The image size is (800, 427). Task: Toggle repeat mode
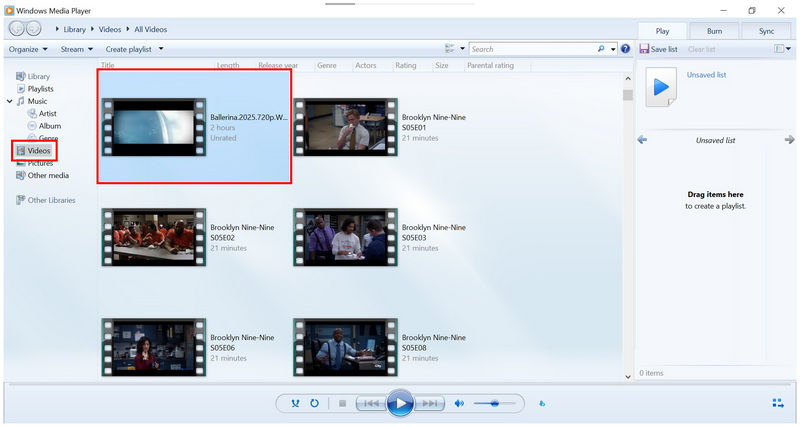point(314,404)
